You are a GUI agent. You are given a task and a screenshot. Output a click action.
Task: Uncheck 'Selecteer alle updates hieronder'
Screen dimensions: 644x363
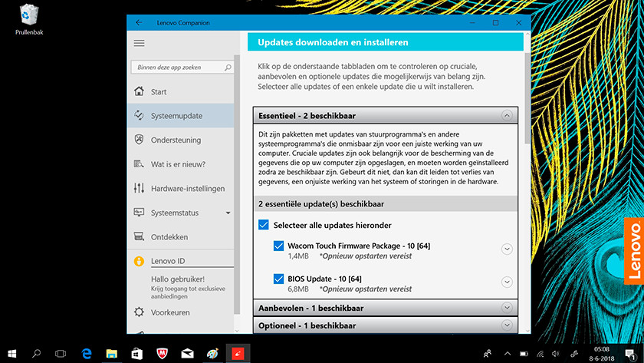click(264, 225)
